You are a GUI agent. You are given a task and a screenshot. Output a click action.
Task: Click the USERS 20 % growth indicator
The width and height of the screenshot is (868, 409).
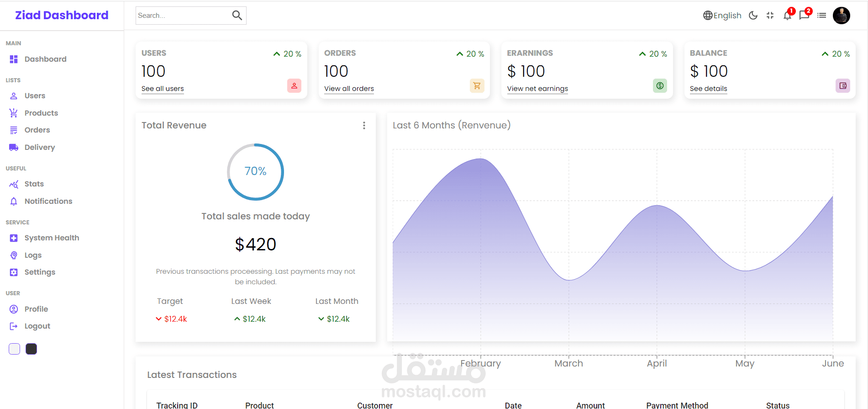coord(287,54)
